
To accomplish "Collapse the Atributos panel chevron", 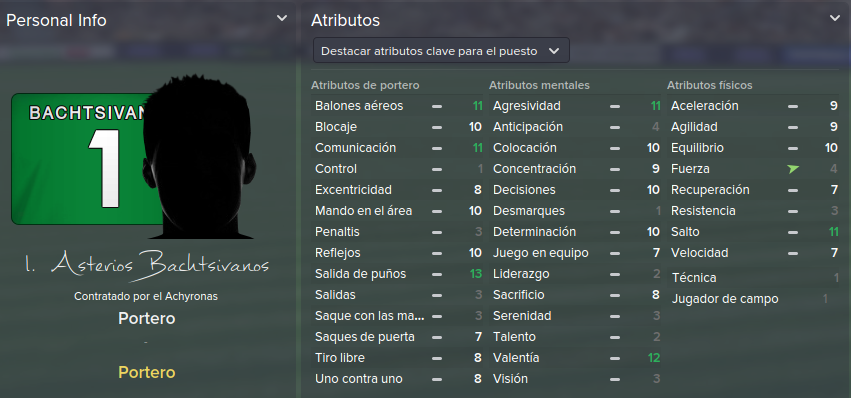I will [x=835, y=18].
